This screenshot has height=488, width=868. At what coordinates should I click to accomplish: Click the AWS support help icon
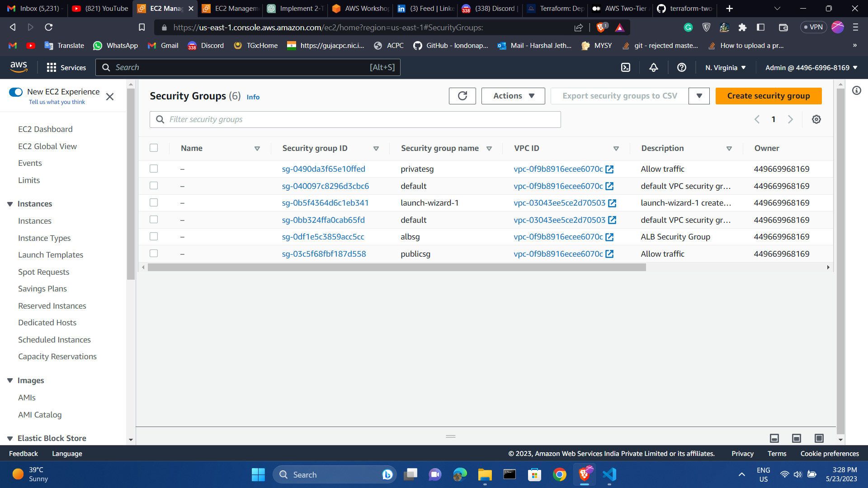click(x=682, y=68)
